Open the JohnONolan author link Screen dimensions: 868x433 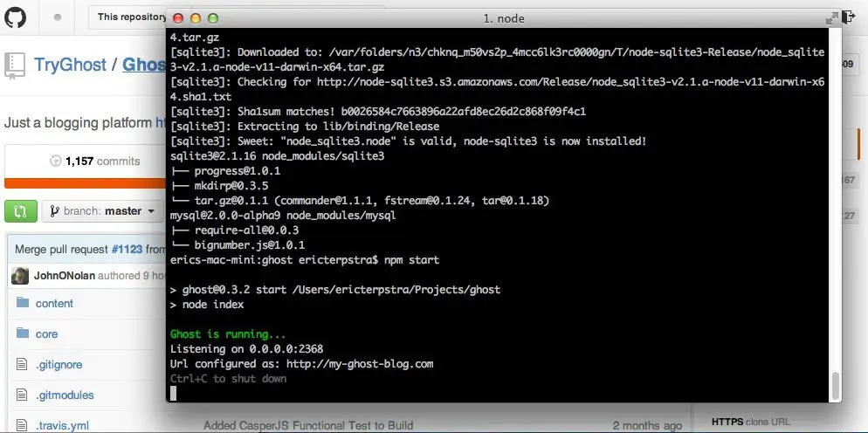click(65, 275)
